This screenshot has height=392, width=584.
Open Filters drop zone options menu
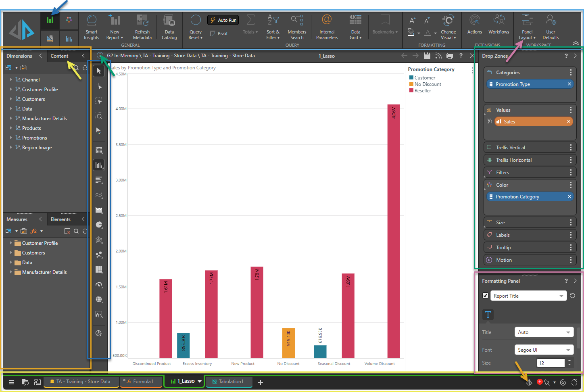(x=571, y=172)
